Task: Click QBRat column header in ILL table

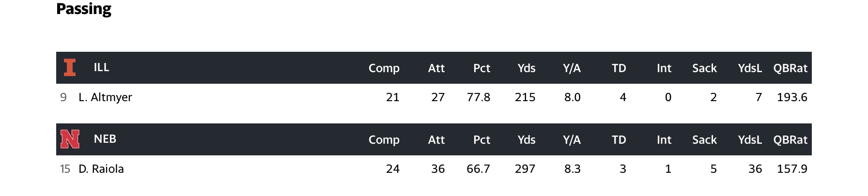Action: click(x=790, y=68)
